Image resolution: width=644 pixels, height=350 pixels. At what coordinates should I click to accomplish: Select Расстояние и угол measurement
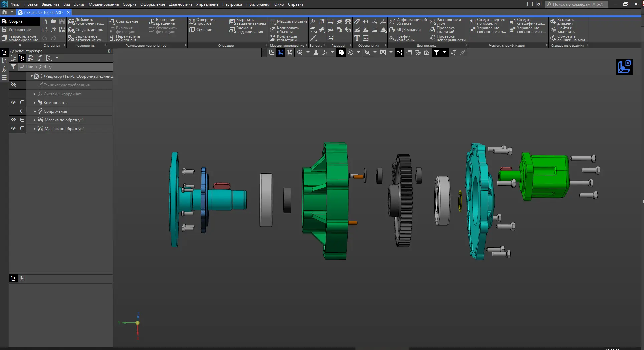click(x=446, y=21)
